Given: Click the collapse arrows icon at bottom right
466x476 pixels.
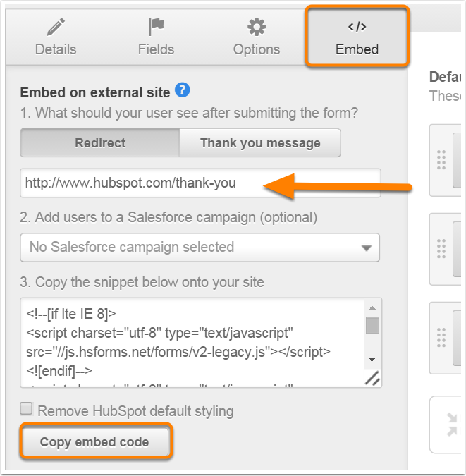Looking at the screenshot, I should pos(452,425).
